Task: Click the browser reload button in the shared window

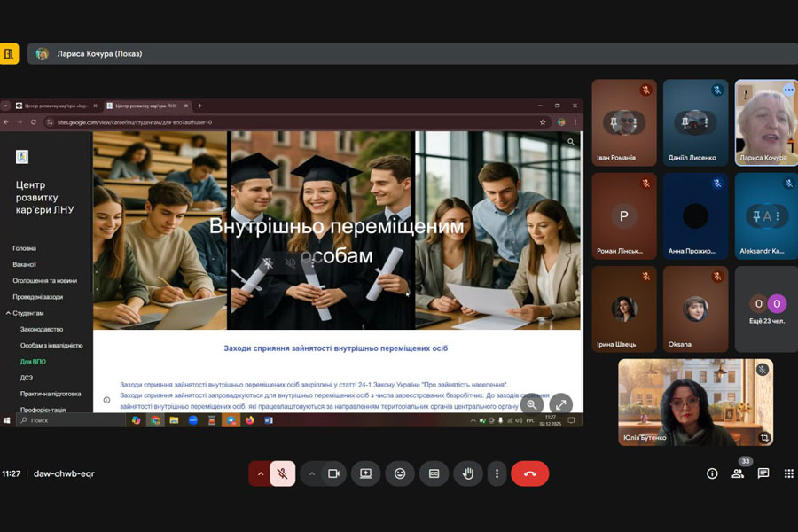Action: pos(34,122)
